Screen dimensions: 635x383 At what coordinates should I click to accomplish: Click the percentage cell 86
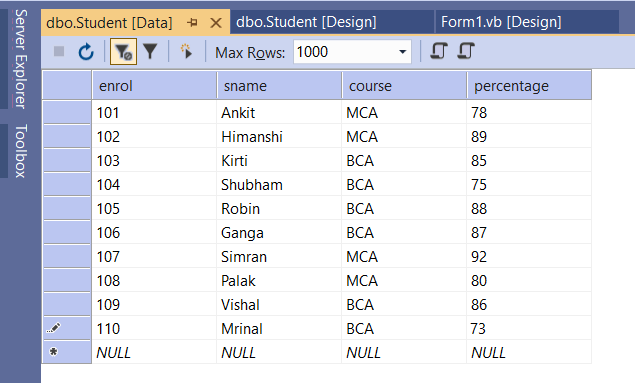(x=529, y=304)
